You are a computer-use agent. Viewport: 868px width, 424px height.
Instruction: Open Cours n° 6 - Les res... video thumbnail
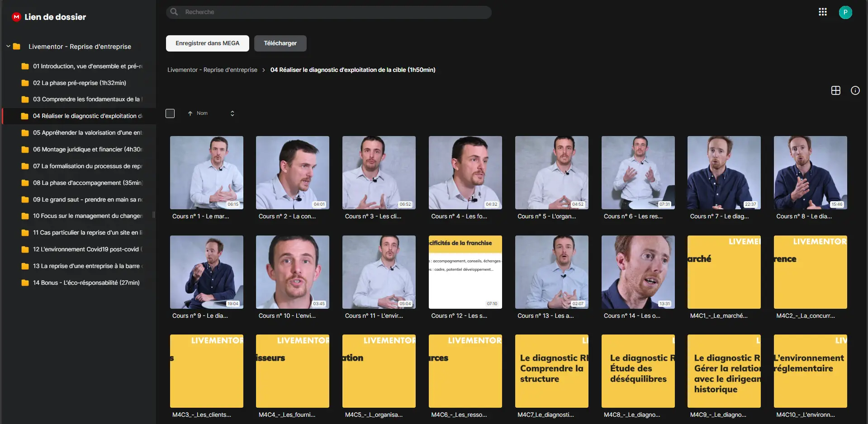[638, 173]
